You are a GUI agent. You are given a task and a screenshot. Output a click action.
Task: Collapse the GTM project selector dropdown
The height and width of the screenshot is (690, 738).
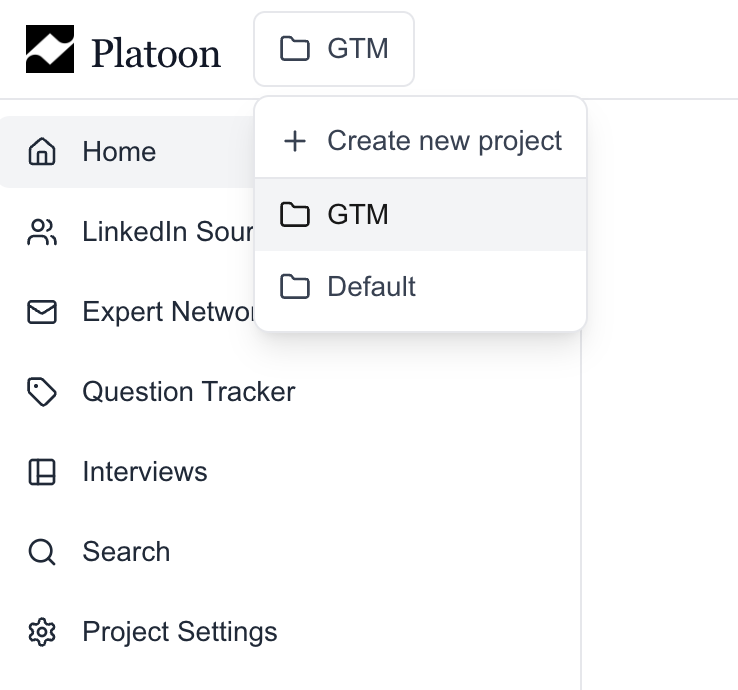pos(334,49)
